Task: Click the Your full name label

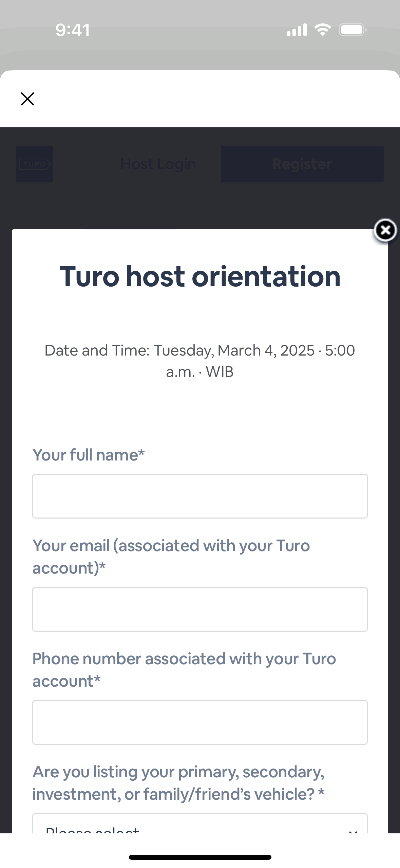Action: tap(89, 455)
